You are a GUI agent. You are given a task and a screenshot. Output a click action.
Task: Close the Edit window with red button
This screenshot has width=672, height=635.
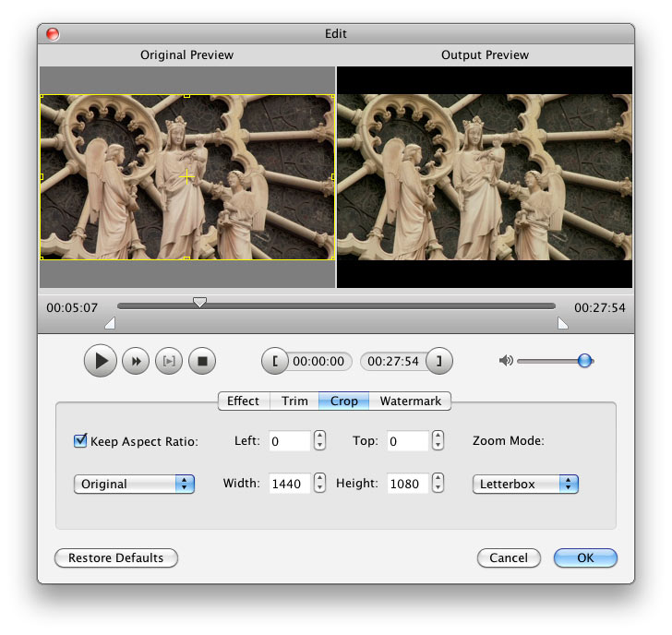coord(53,34)
